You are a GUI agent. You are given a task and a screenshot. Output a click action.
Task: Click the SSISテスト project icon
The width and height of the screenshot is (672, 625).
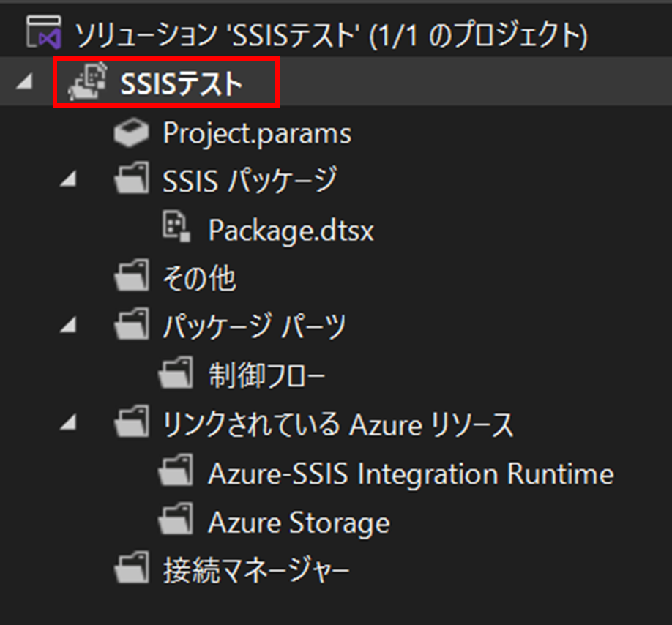pyautogui.click(x=87, y=81)
